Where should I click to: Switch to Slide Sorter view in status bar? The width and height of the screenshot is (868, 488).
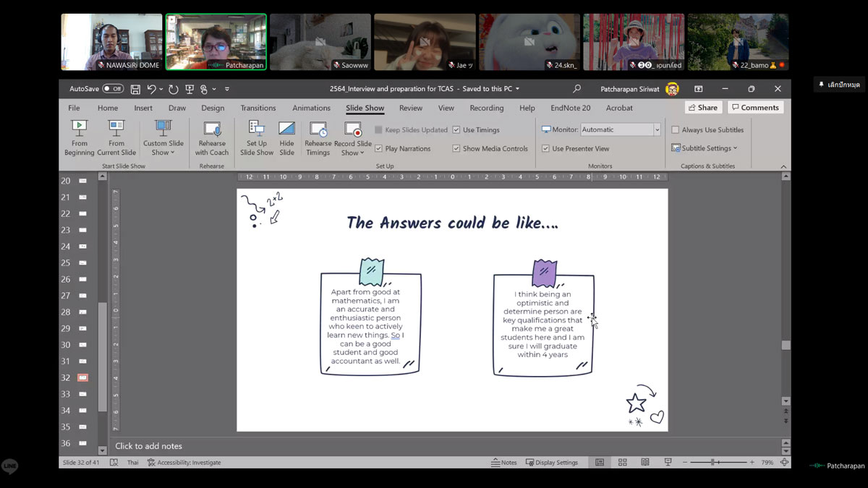point(623,463)
